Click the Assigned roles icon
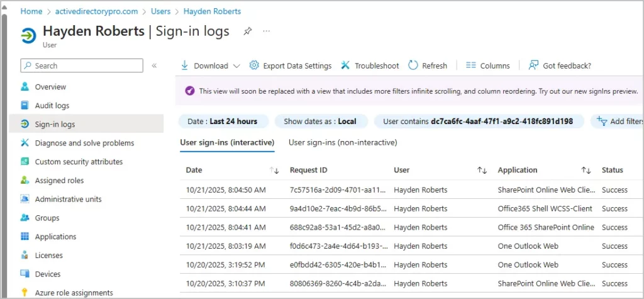644x299 pixels. [25, 181]
